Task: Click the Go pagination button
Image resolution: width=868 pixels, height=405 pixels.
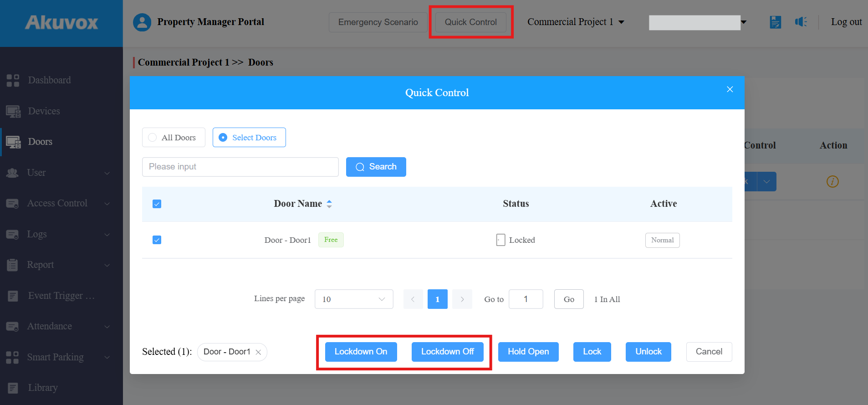Action: pos(569,299)
